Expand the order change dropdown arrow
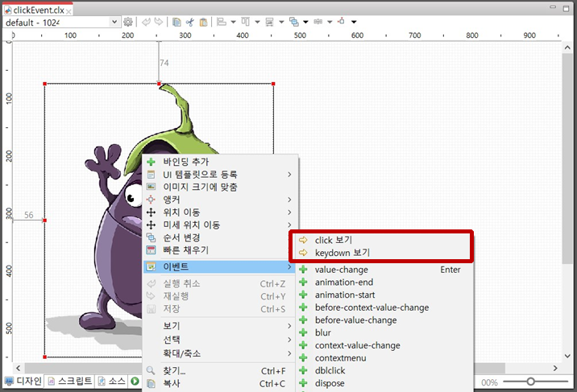This screenshot has width=577, height=392. pyautogui.click(x=305, y=22)
